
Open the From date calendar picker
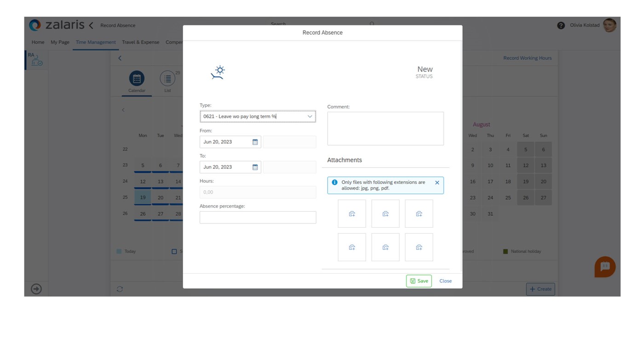[x=255, y=142]
